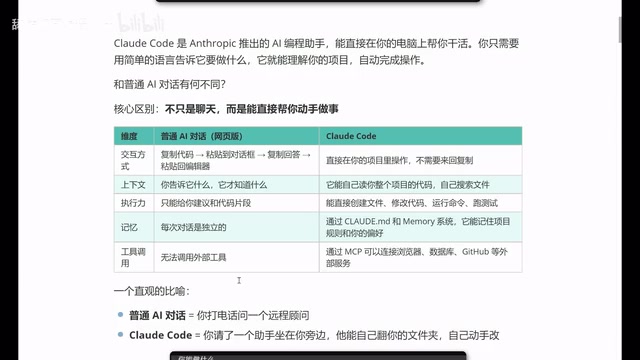Click the cell beginning '复制代码 → 粘贴到对话框'

(236, 160)
